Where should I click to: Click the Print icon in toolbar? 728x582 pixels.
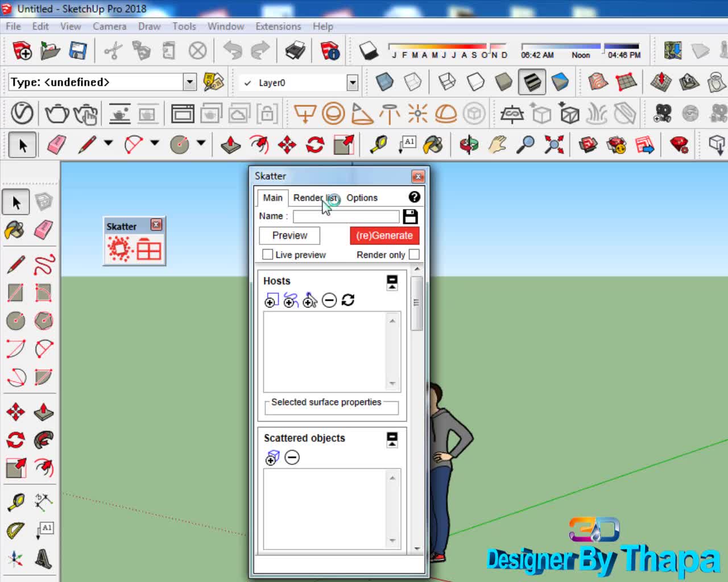295,51
